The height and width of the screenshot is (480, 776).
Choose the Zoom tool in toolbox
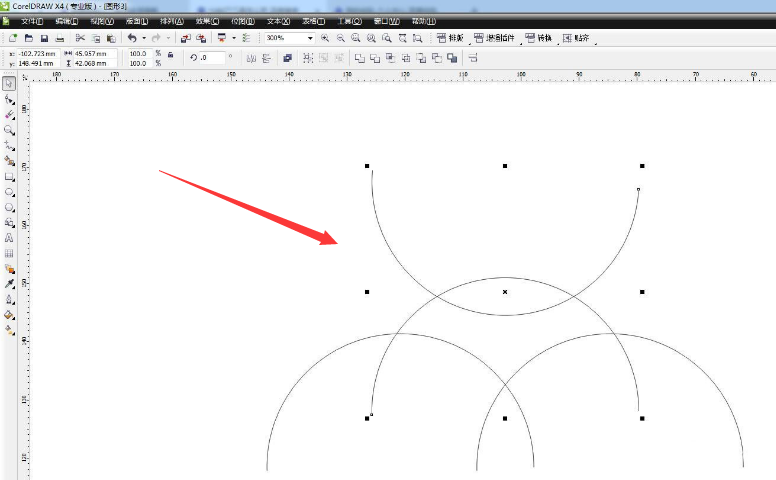(9, 130)
